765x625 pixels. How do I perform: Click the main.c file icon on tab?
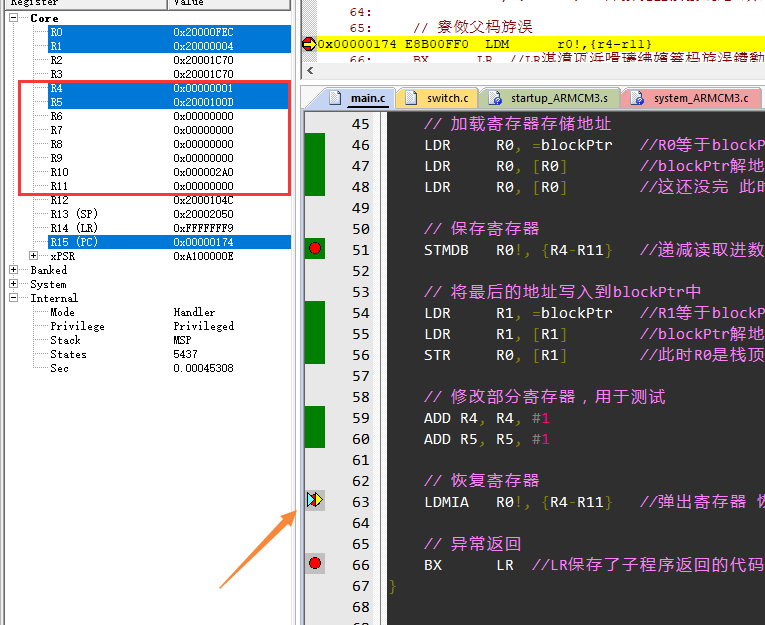coord(335,98)
